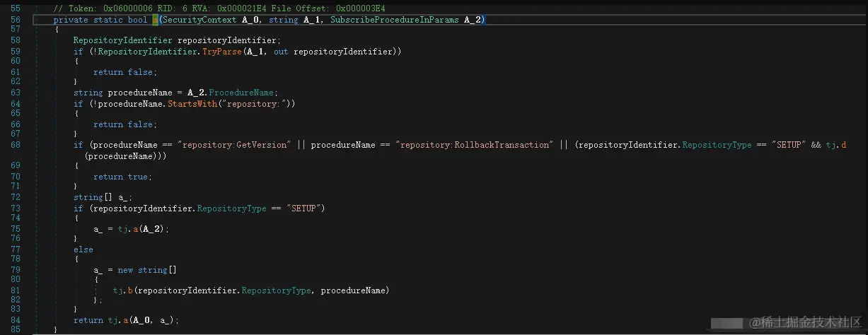The height and width of the screenshot is (335, 868).
Task: Click the "else" keyword on line 77
Action: [x=83, y=249]
